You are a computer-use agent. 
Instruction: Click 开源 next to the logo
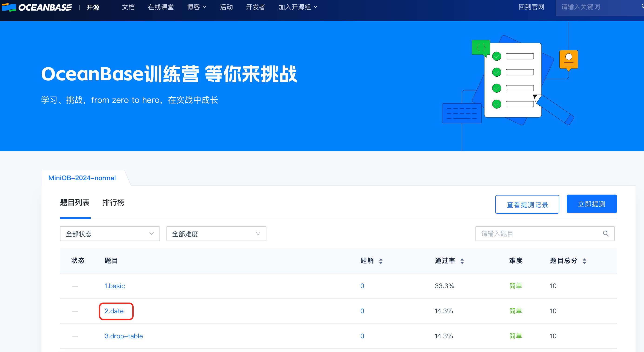93,7
